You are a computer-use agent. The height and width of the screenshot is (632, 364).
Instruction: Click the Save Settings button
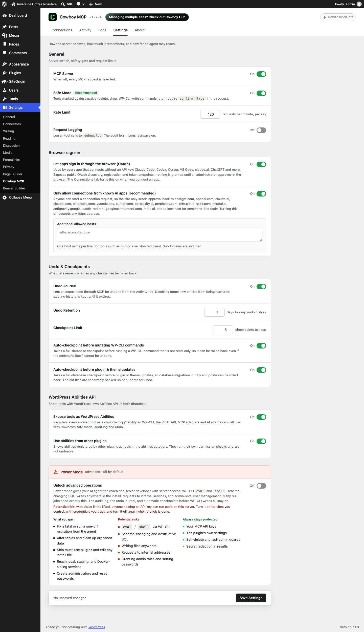tap(251, 598)
